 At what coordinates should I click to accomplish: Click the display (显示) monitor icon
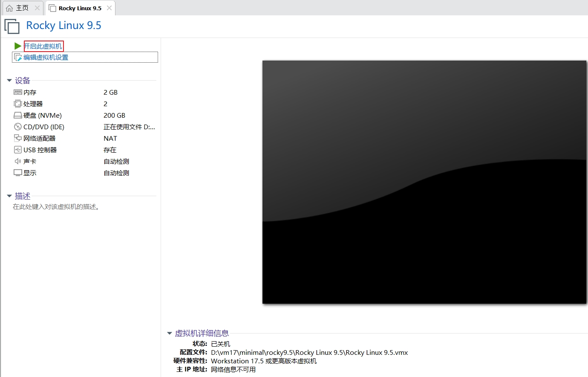pos(18,173)
